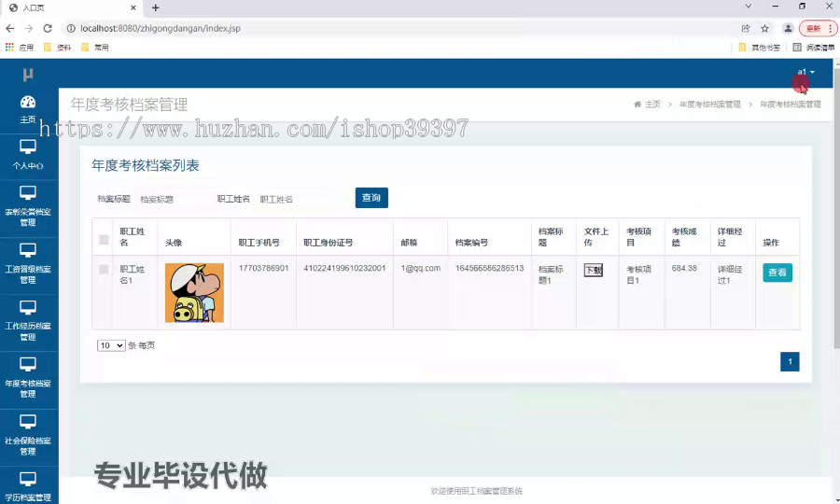Click score cell 684.38

[x=684, y=269]
